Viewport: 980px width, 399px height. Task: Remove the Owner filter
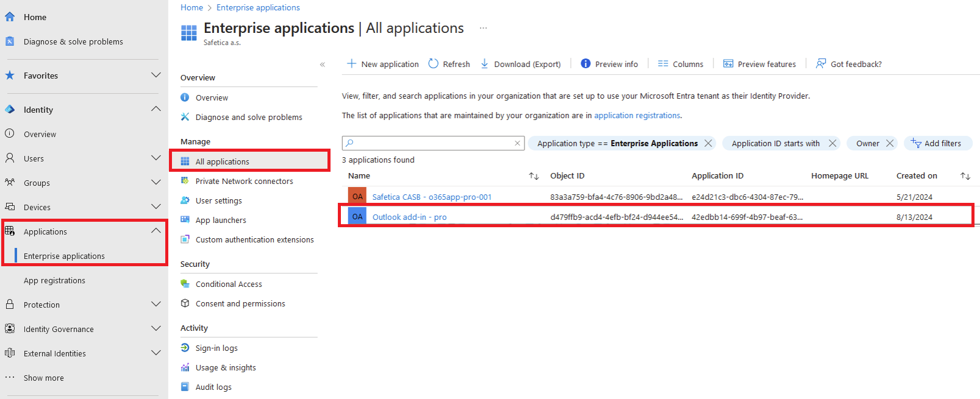pos(890,143)
